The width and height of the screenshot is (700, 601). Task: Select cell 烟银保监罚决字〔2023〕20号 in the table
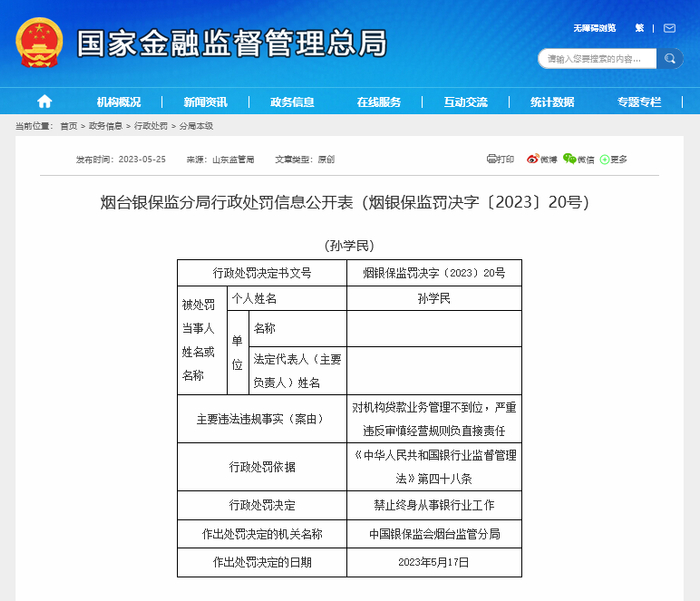coord(434,273)
